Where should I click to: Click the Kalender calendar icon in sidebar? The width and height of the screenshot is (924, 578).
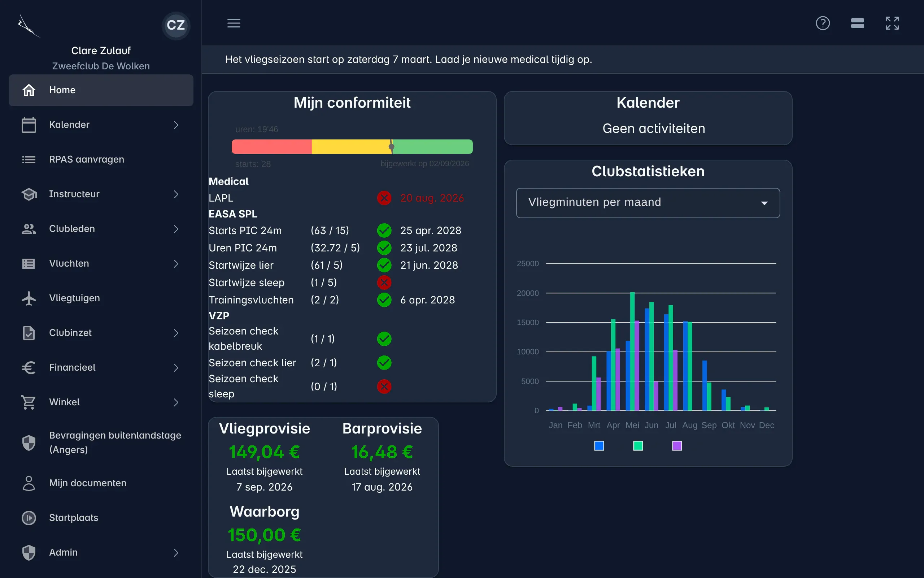(29, 125)
